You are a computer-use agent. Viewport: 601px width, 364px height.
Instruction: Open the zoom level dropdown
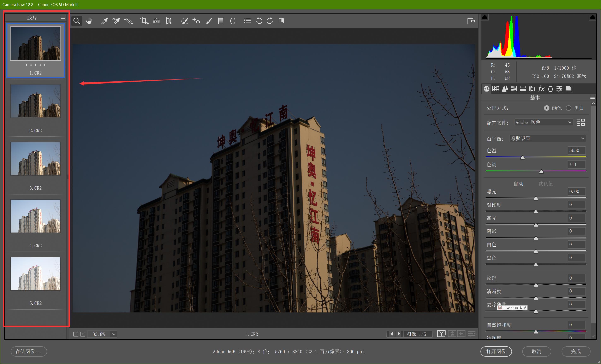pos(114,334)
